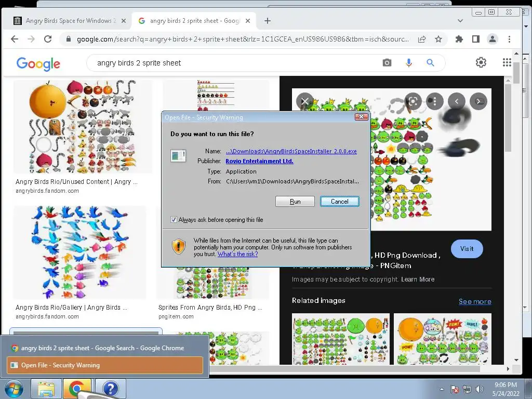Bookmark this page with the star icon
The image size is (532, 399).
pos(438,39)
